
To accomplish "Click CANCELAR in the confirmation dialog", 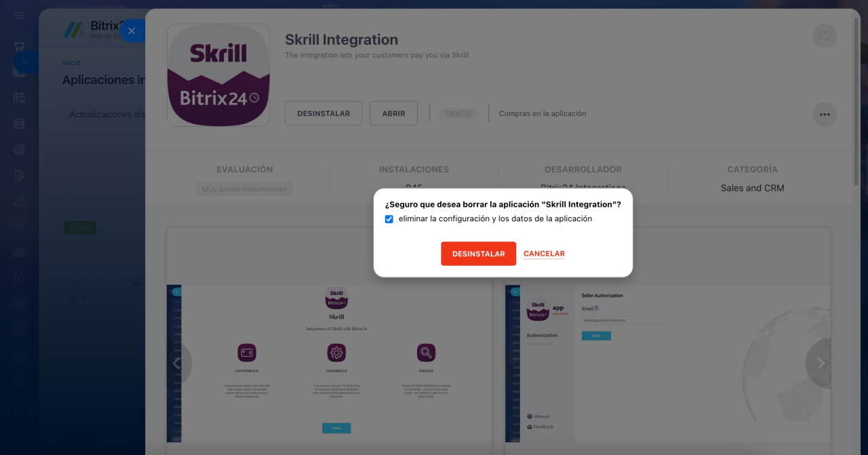I will click(544, 254).
